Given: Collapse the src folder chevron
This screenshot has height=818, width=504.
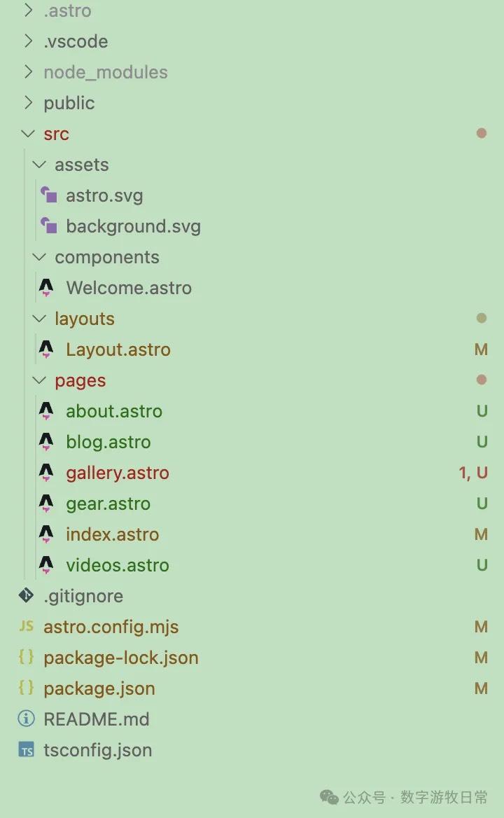Looking at the screenshot, I should (28, 134).
